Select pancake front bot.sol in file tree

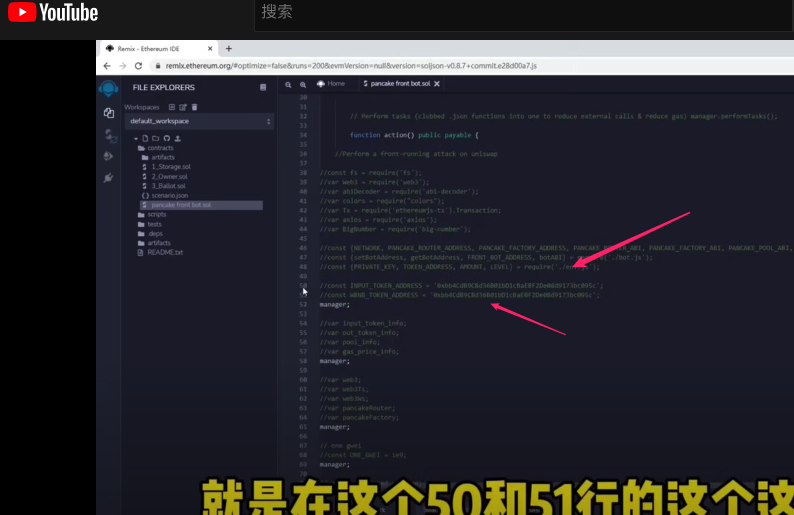point(201,205)
